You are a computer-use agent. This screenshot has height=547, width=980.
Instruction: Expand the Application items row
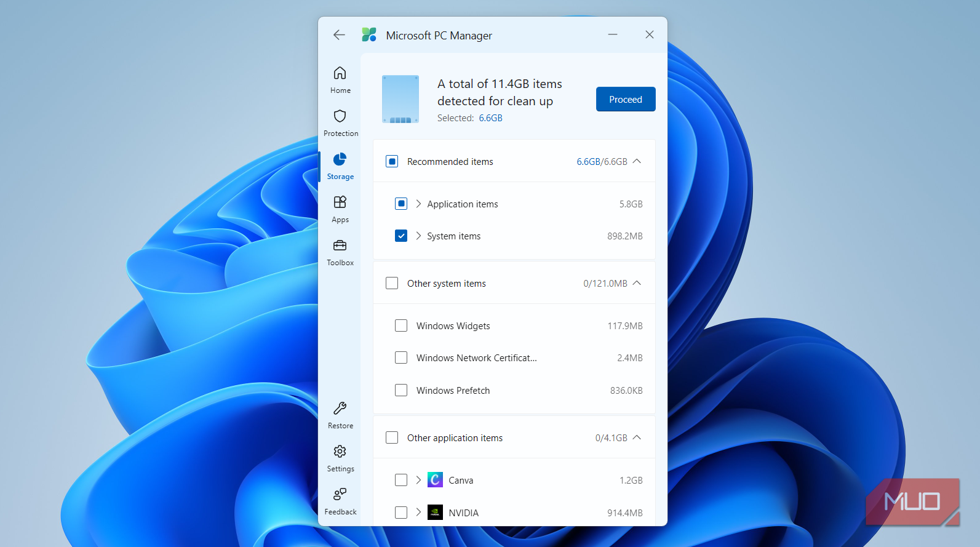click(x=418, y=204)
